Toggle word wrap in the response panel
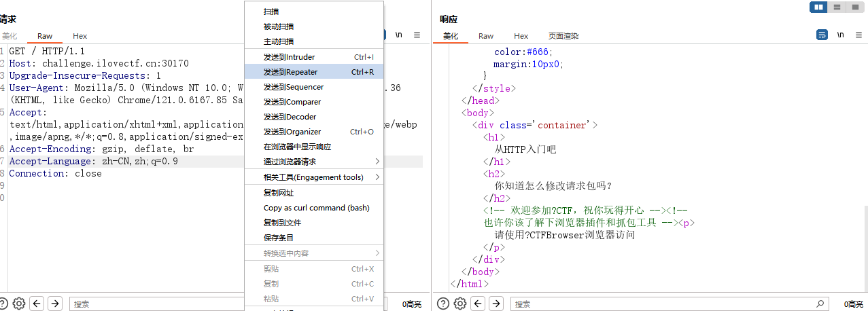Viewport: 868px width, 311px height. point(822,35)
